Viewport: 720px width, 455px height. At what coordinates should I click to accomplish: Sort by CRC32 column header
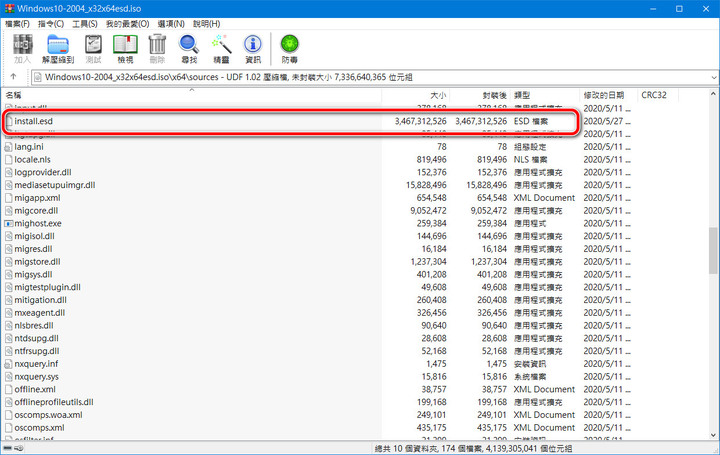click(x=658, y=95)
